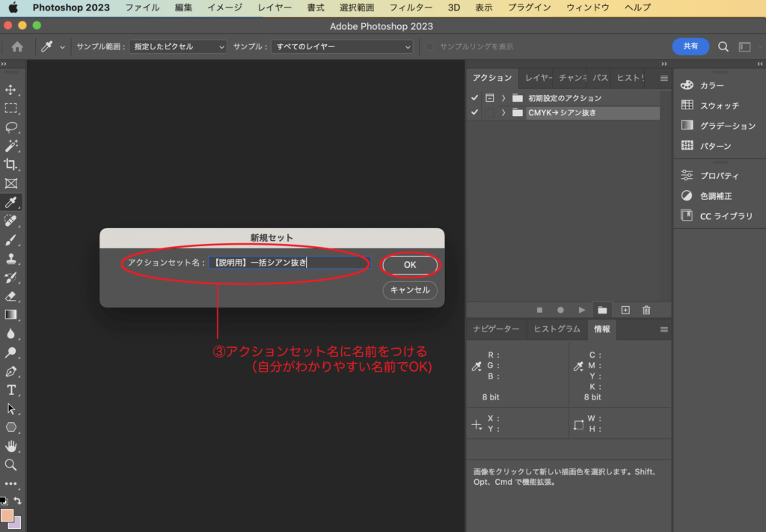Open the CC ライブラリ panel
This screenshot has height=532, width=766.
[717, 215]
